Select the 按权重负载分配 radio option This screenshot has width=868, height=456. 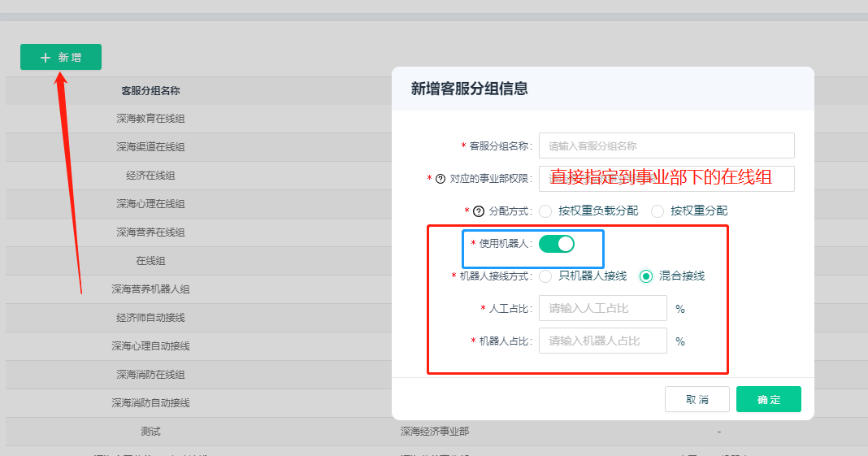point(545,211)
